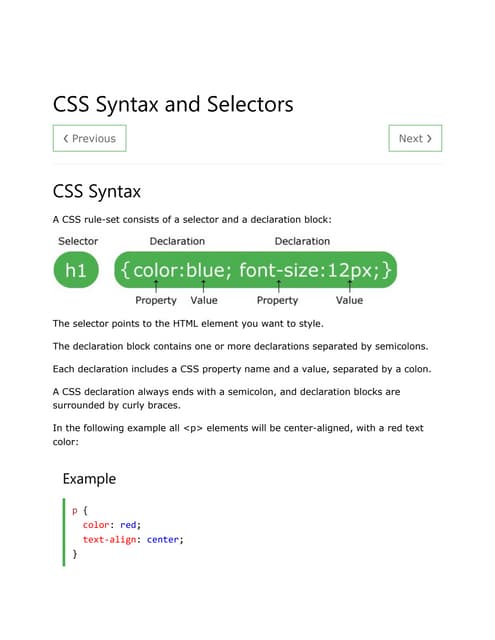The width and height of the screenshot is (495, 640).
Task: Select the 'Example' heading
Action: [x=89, y=479]
